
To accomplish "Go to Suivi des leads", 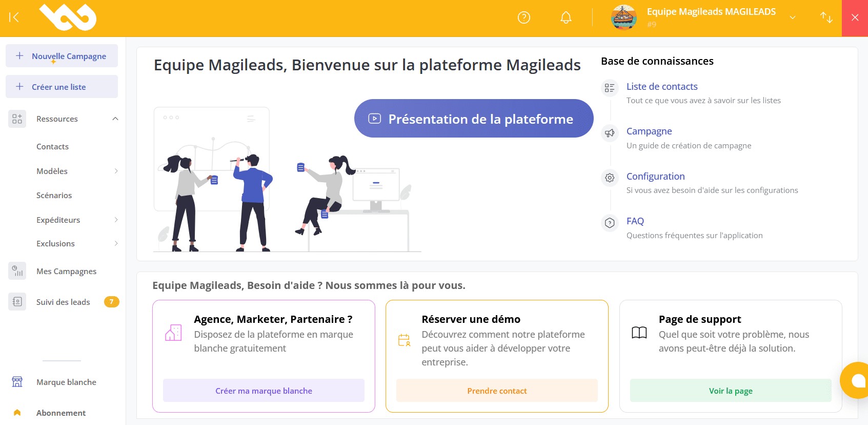I will click(x=63, y=302).
